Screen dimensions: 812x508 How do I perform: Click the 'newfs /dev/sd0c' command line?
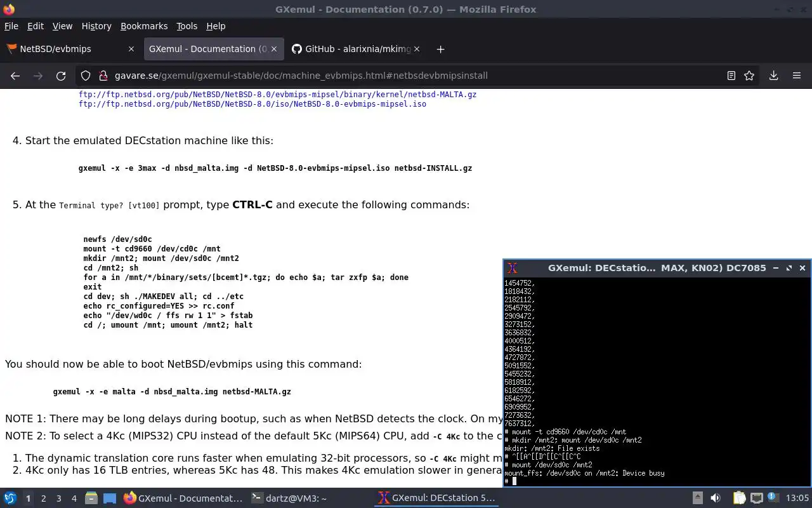pyautogui.click(x=117, y=239)
